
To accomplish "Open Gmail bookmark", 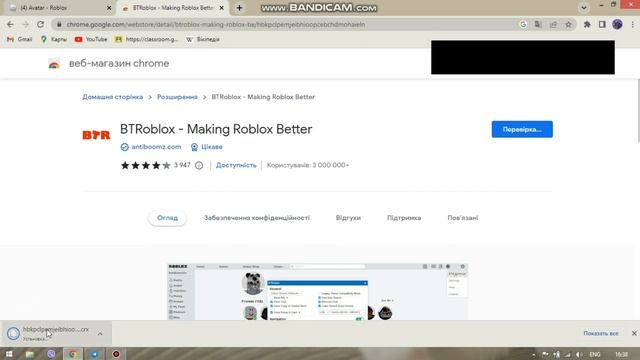I will tap(20, 39).
